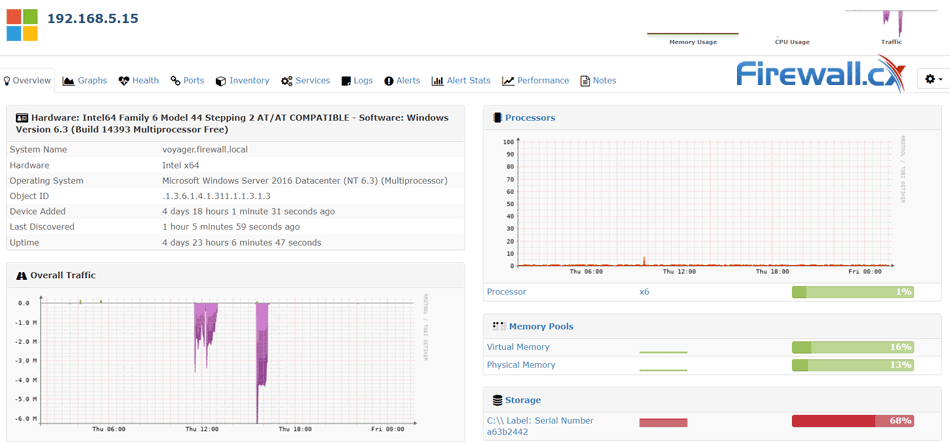950x443 pixels.
Task: Click the area chart icon beside Graphs
Action: point(68,81)
